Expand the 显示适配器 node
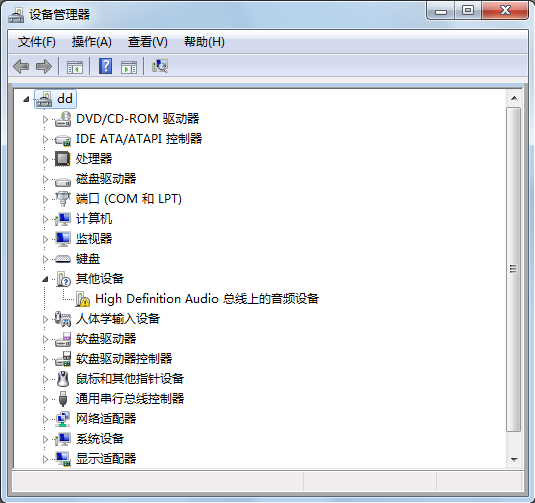The width and height of the screenshot is (535, 503). click(x=45, y=459)
